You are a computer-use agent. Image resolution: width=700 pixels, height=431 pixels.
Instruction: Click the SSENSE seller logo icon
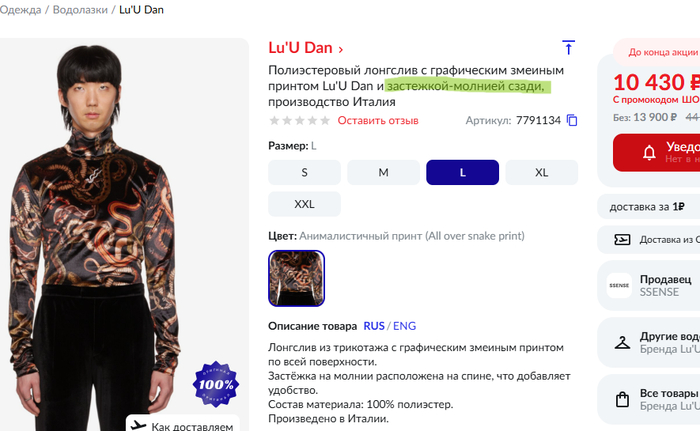[619, 285]
